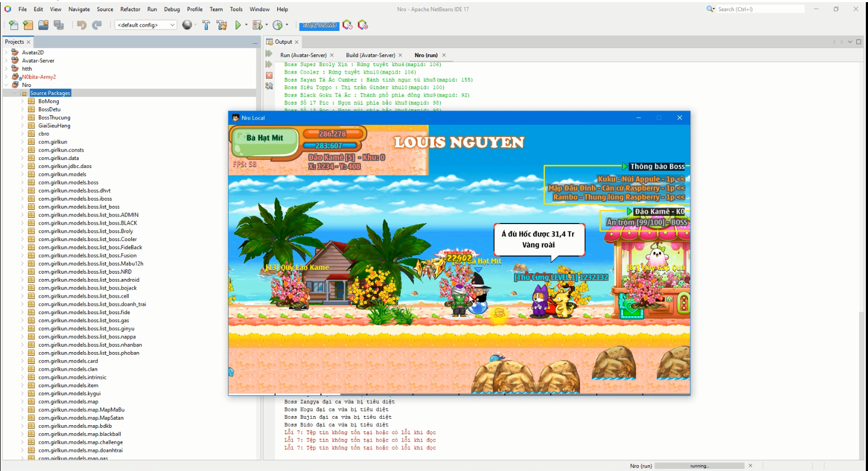Close the Output window tab

coord(297,42)
